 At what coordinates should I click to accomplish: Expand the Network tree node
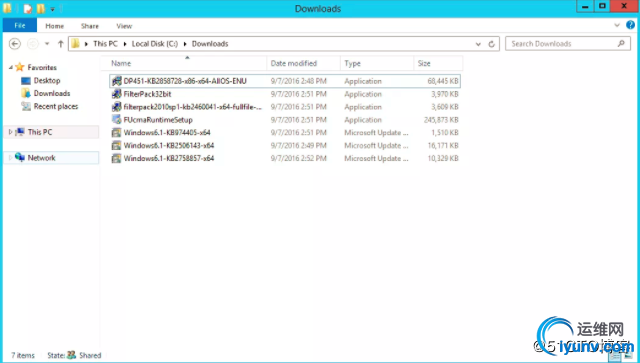click(x=10, y=158)
